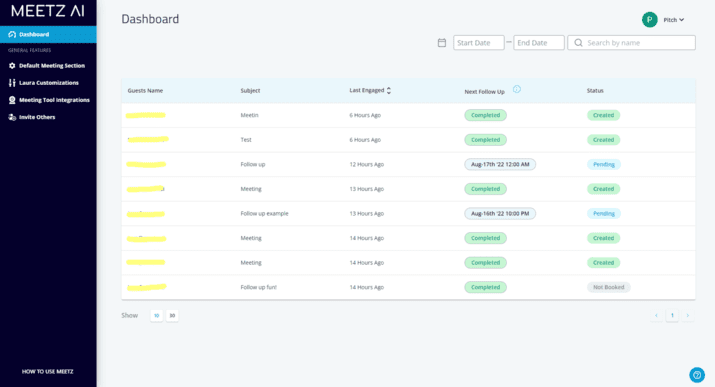
Task: Click the 'Follow up example' subject cell
Action: (264, 214)
